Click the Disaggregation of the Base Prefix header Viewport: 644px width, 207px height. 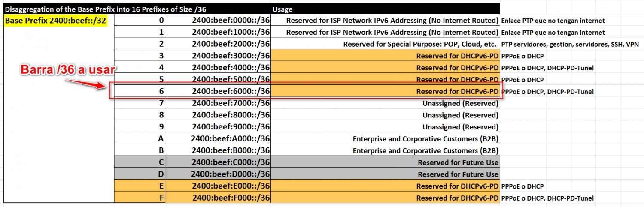click(x=137, y=9)
